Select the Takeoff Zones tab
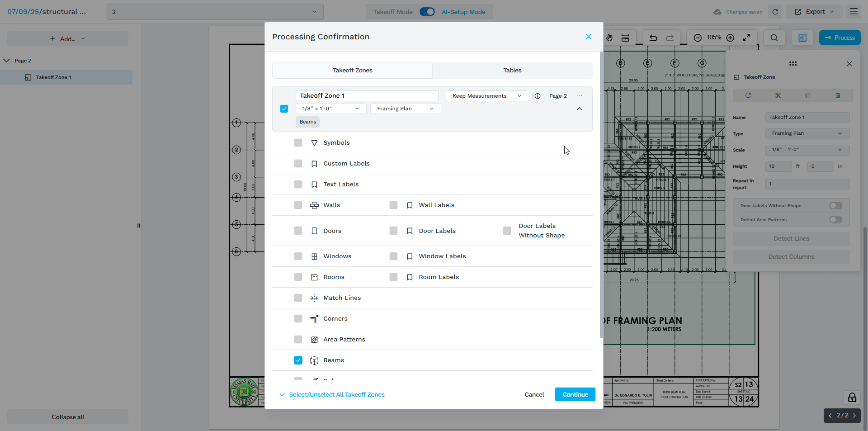The image size is (868, 431). [353, 71]
